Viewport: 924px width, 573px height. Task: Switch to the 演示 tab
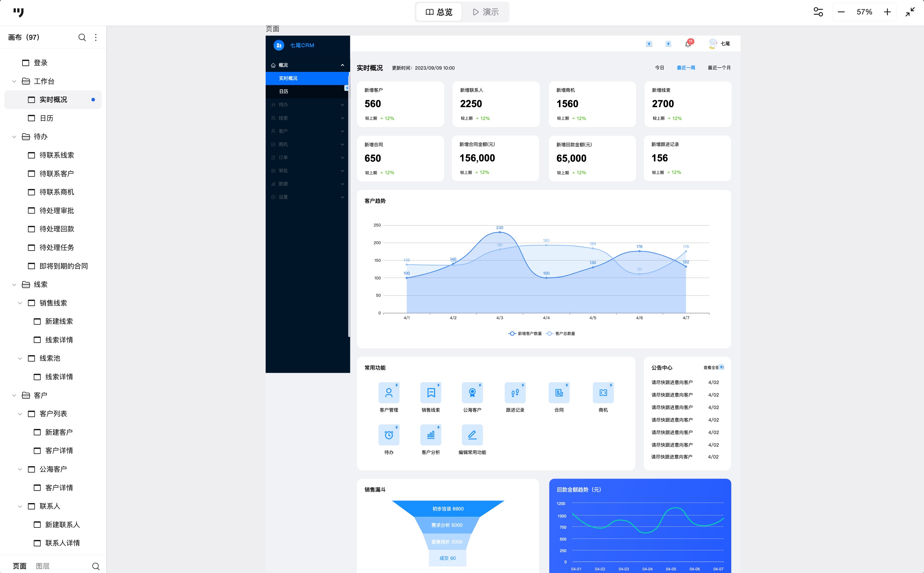pyautogui.click(x=485, y=12)
